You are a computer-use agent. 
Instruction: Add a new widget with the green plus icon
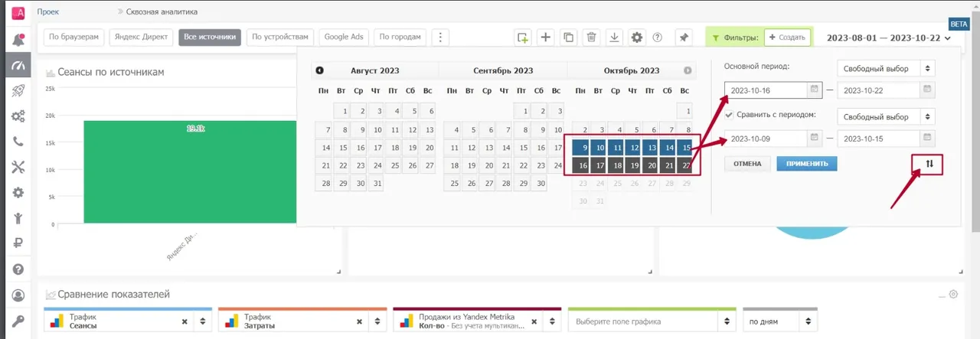click(523, 37)
